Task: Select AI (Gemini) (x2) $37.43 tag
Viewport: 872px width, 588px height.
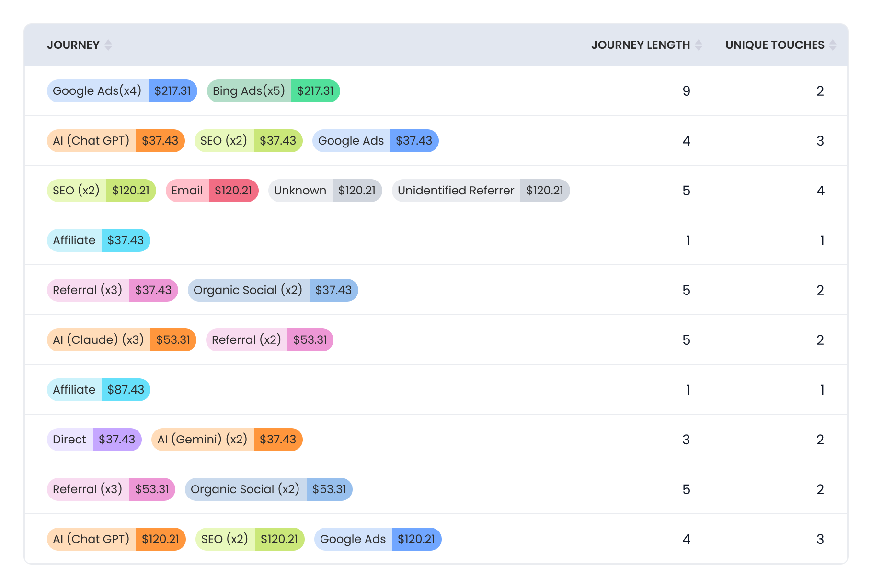Action: pyautogui.click(x=227, y=440)
